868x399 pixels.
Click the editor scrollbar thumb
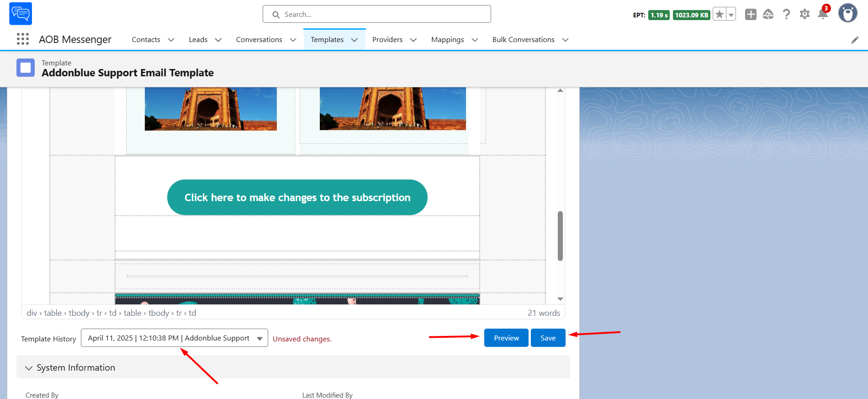[560, 236]
